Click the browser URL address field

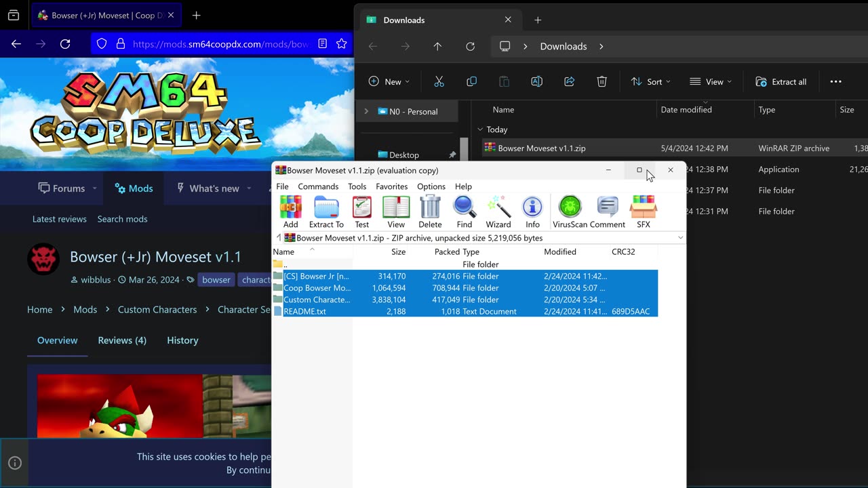[220, 43]
